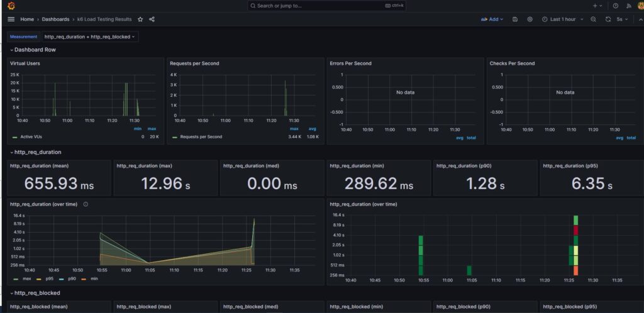The image size is (644, 313).
Task: Open the sidebar hamburger menu
Action: pyautogui.click(x=11, y=19)
